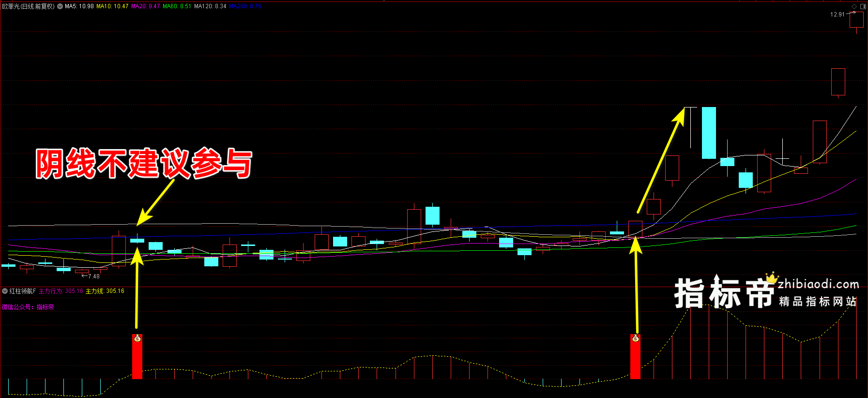Click the yellow MA10: 10.47 label
The height and width of the screenshot is (398, 868).
coord(112,6)
